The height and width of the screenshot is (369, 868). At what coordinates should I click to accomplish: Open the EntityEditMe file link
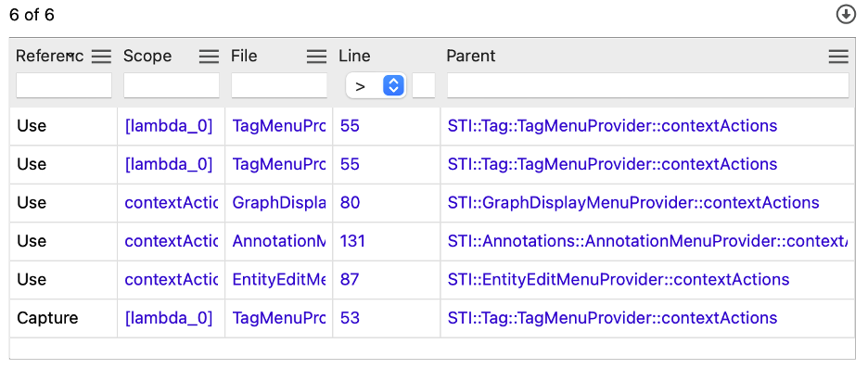point(279,279)
